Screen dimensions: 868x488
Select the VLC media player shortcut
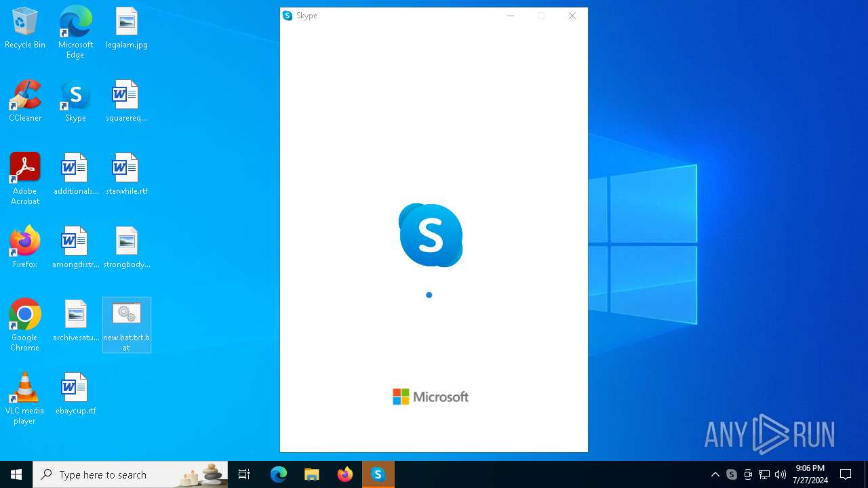[25, 399]
